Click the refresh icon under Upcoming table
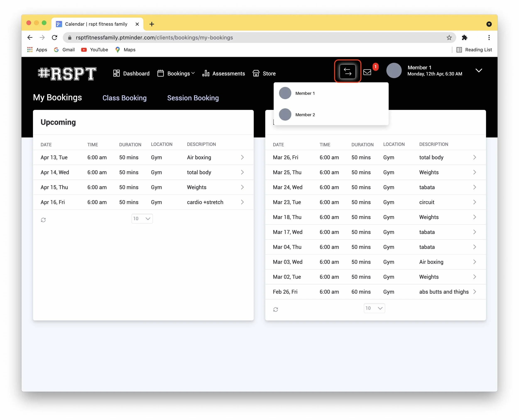 tap(43, 220)
